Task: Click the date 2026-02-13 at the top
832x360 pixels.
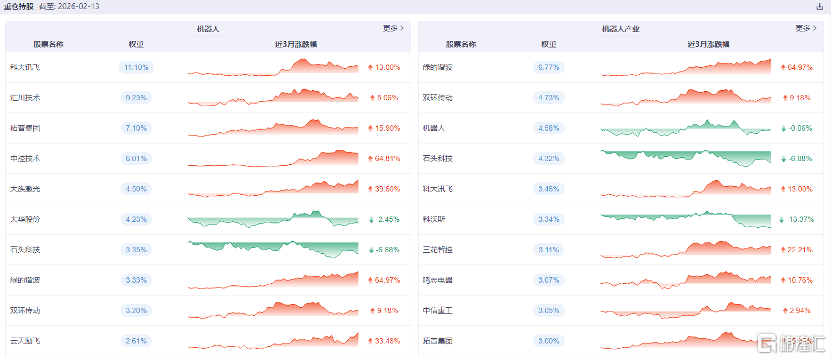Action: tap(80, 6)
